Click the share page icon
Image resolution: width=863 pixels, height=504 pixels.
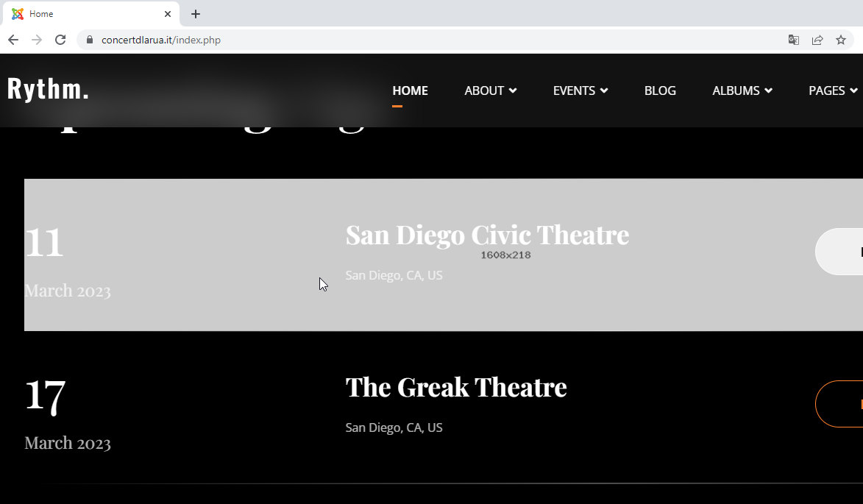coord(817,40)
